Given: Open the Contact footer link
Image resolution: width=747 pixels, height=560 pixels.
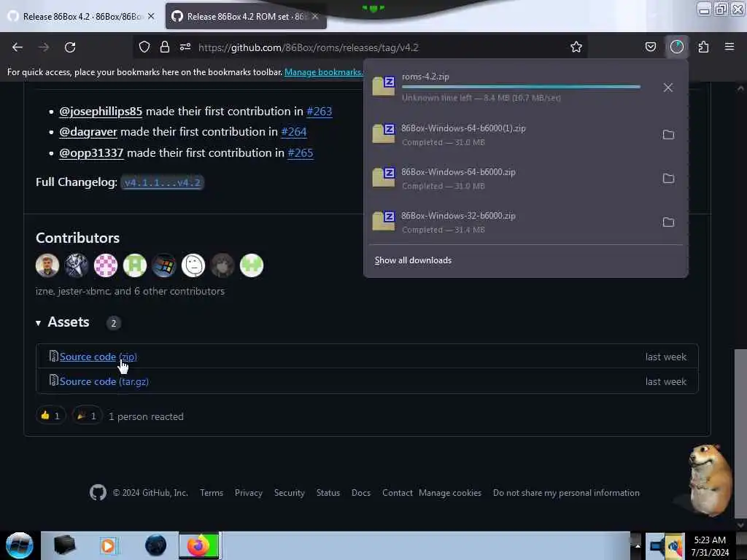Looking at the screenshot, I should (x=398, y=493).
